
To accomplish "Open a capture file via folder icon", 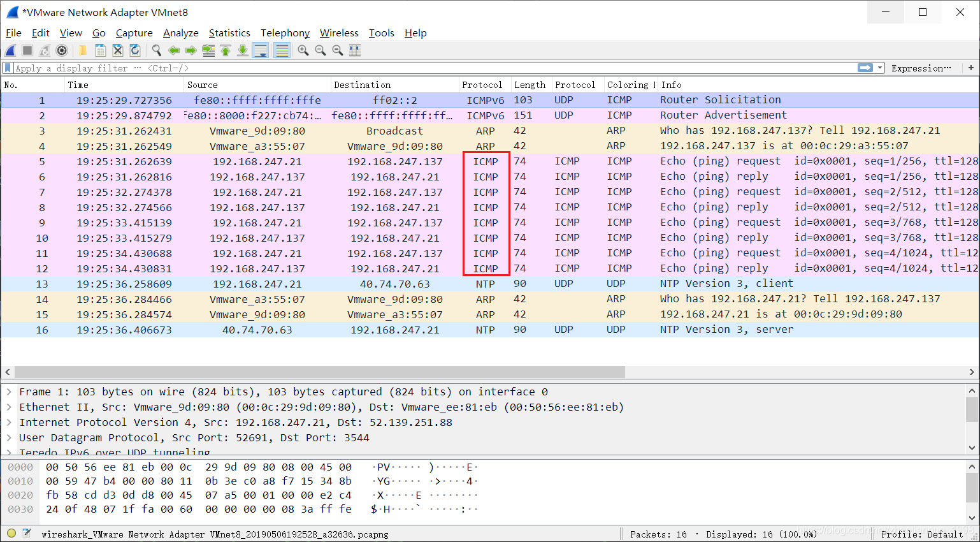I will pos(82,50).
